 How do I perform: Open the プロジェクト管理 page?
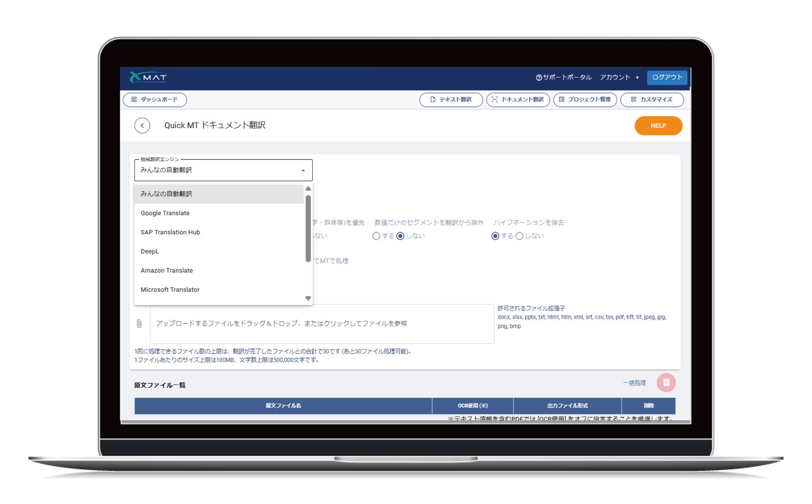(x=584, y=100)
